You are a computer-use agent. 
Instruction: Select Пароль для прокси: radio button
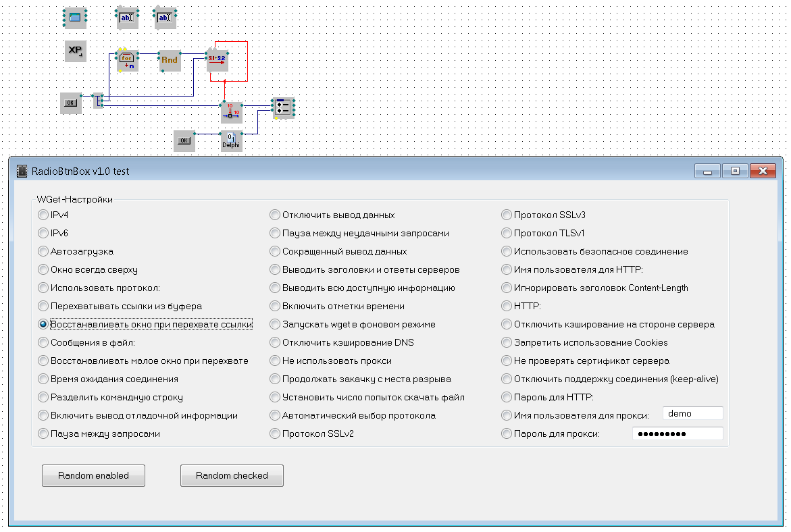tap(551, 433)
